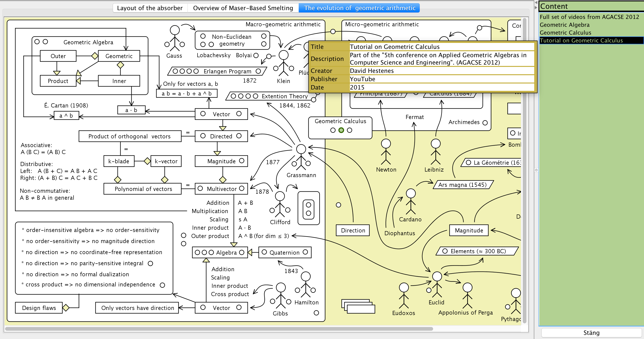
Task: Click the vertical scrollbar of the map
Action: 525,170
